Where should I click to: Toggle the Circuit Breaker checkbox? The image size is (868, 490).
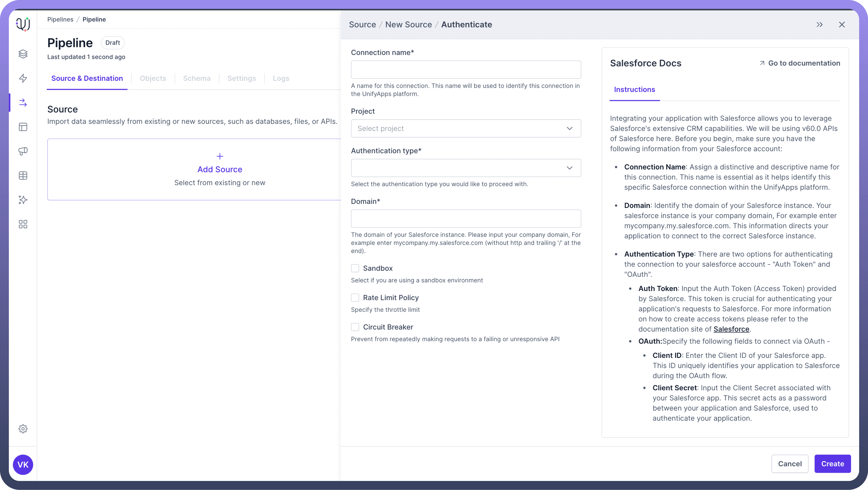coord(355,327)
